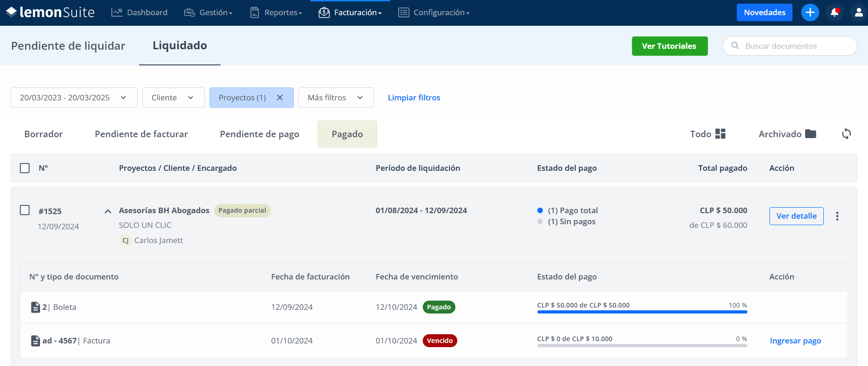Viewport: 868px width, 366px height.
Task: Click the search magnifier icon
Action: pos(735,46)
